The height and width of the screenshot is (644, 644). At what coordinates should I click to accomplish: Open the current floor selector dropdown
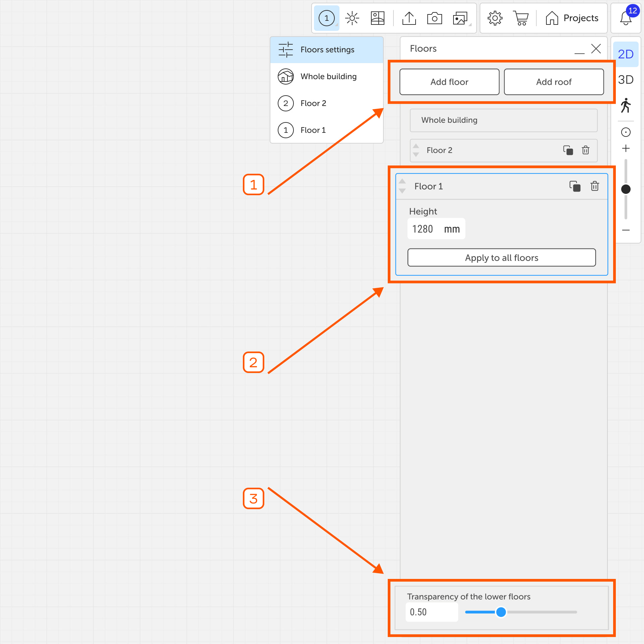click(x=326, y=18)
